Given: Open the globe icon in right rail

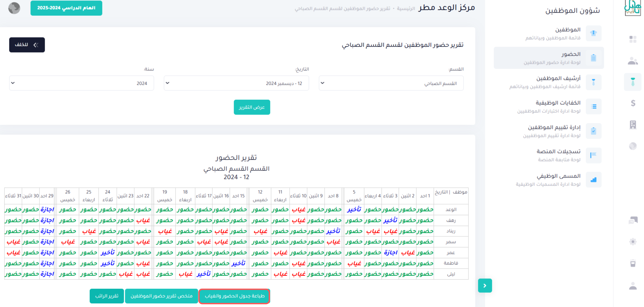Looking at the screenshot, I should click(633, 146).
